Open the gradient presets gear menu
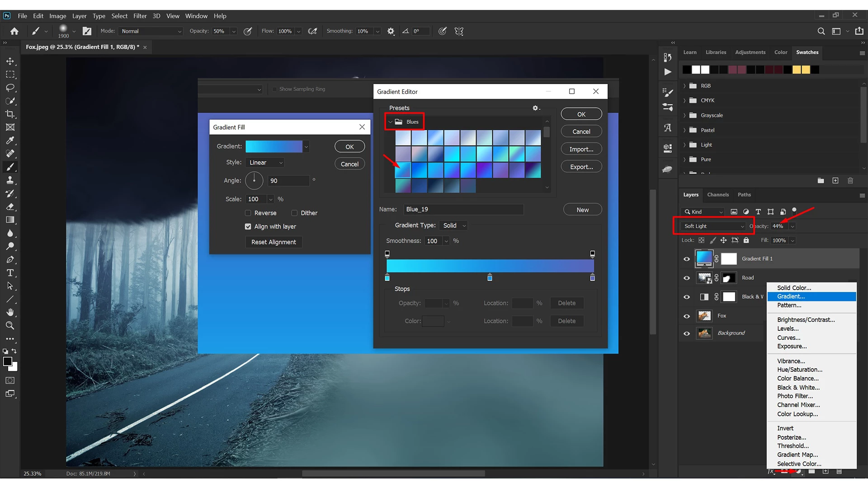This screenshot has height=488, width=868. [x=536, y=108]
